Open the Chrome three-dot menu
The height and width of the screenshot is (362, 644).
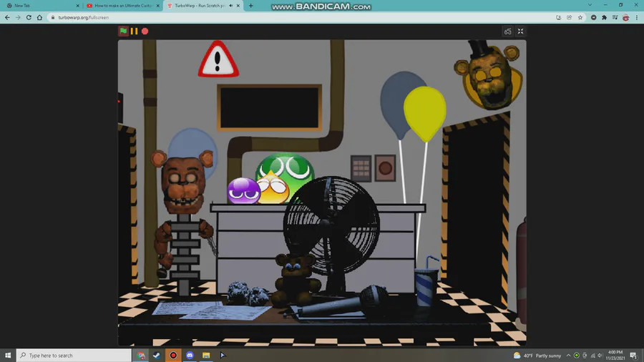[637, 18]
